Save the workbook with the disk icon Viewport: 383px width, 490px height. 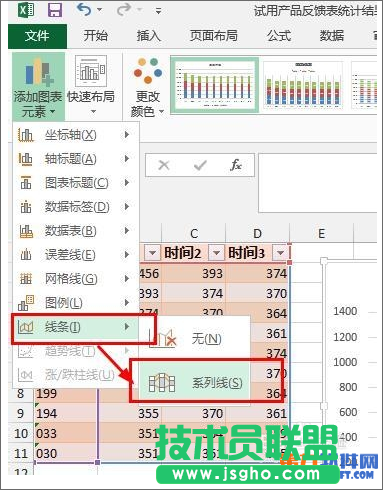point(55,10)
